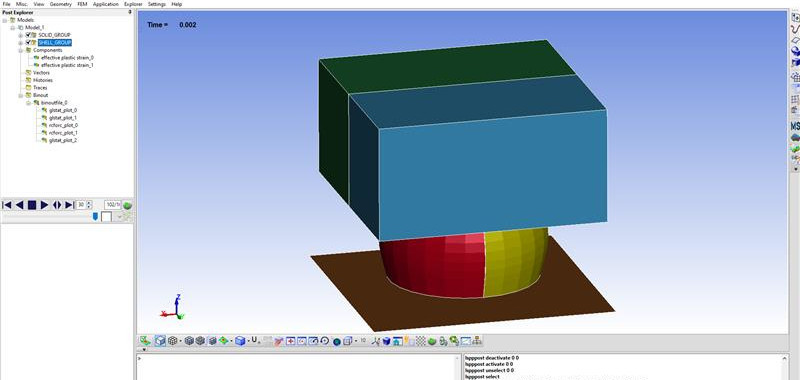Viewport: 800px width, 380px height.
Task: Click the play backward animation button
Action: [x=19, y=205]
